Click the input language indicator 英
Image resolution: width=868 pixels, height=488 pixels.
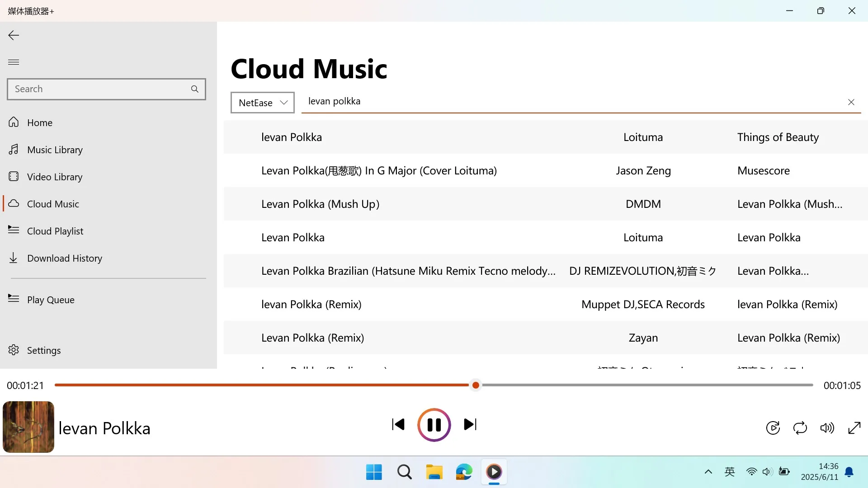coord(730,472)
